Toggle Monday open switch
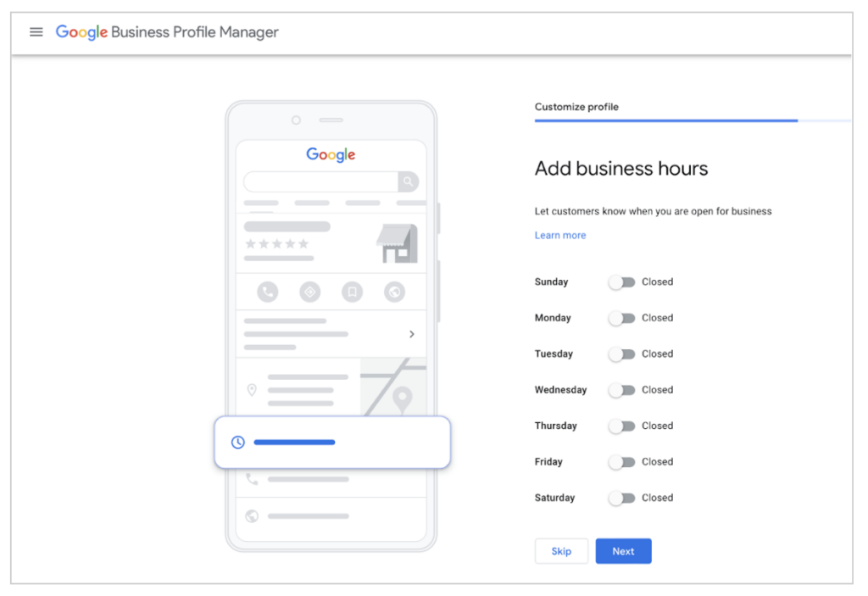 [621, 318]
